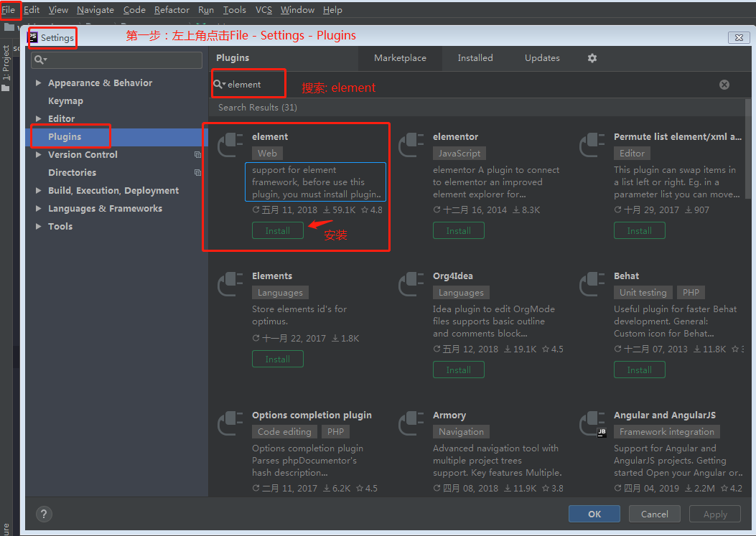Open the File menu
This screenshot has width=756, height=536.
pyautogui.click(x=8, y=9)
